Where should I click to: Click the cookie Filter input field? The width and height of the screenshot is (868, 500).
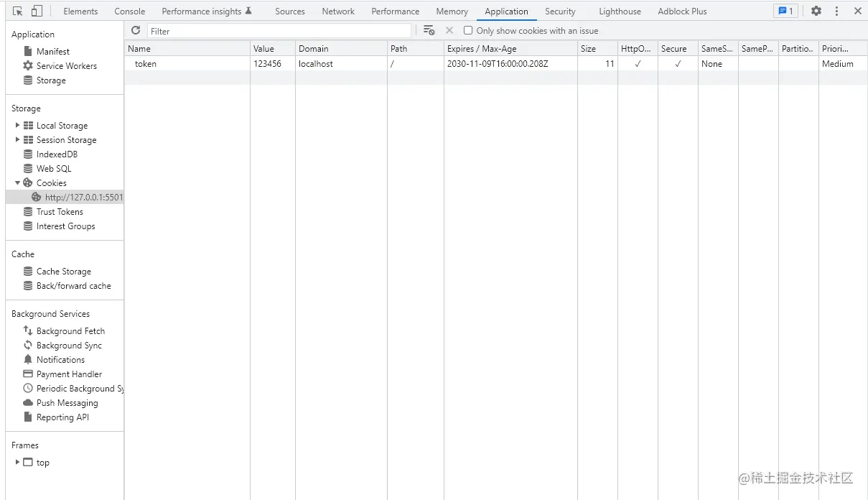pyautogui.click(x=279, y=31)
